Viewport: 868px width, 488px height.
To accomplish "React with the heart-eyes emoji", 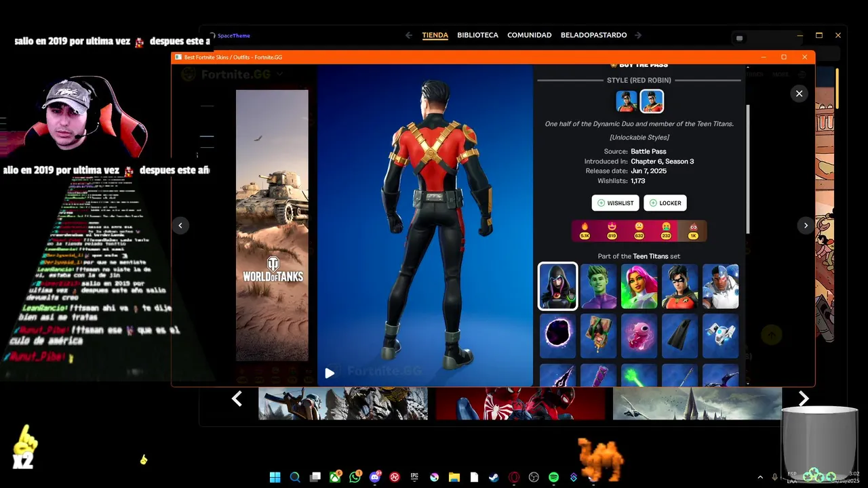I will 612,230.
